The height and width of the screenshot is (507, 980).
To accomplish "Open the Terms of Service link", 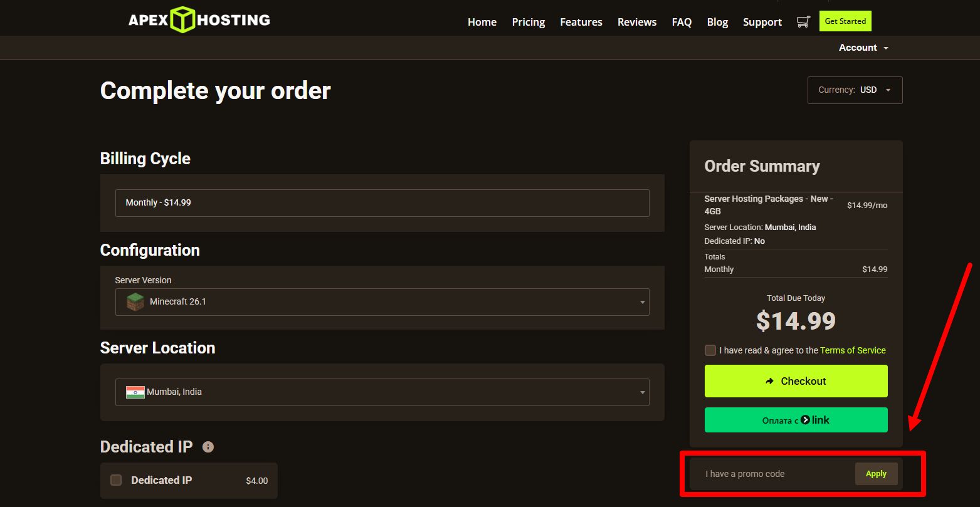I will tap(853, 350).
